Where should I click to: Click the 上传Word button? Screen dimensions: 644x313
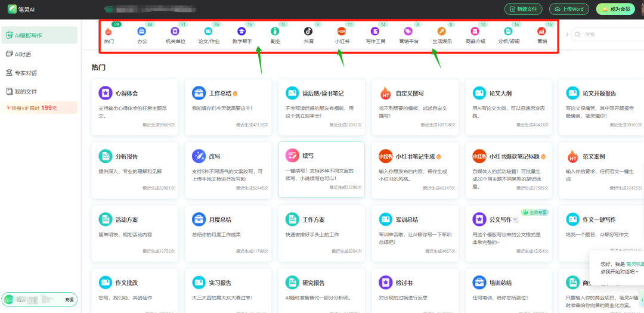coord(569,9)
